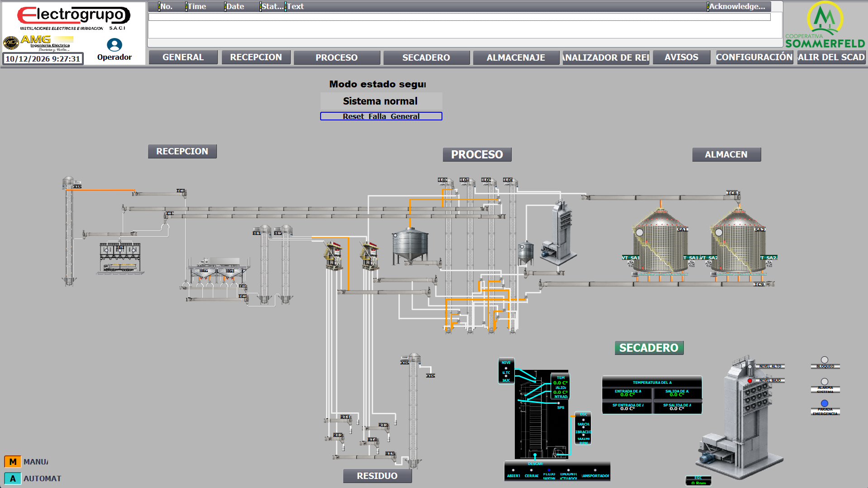Screen dimensions: 868x488
Task: Click the cyan A automatic mode icon
Action: coord(13,478)
